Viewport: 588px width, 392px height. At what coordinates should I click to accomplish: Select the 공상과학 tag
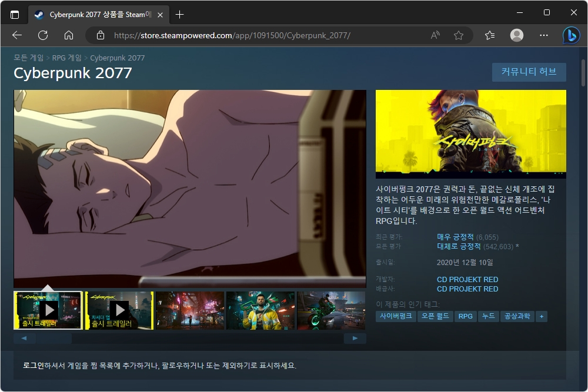pos(517,316)
